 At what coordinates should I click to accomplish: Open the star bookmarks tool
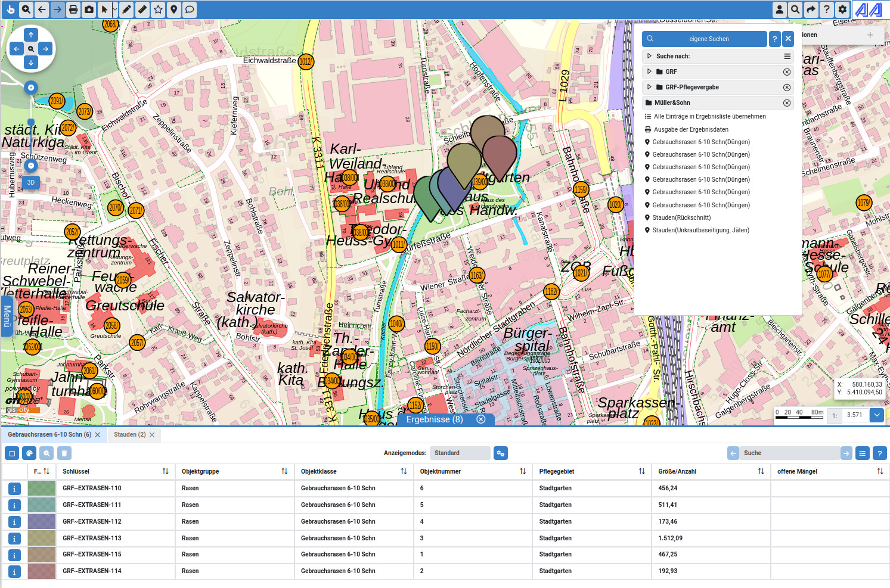pyautogui.click(x=158, y=10)
